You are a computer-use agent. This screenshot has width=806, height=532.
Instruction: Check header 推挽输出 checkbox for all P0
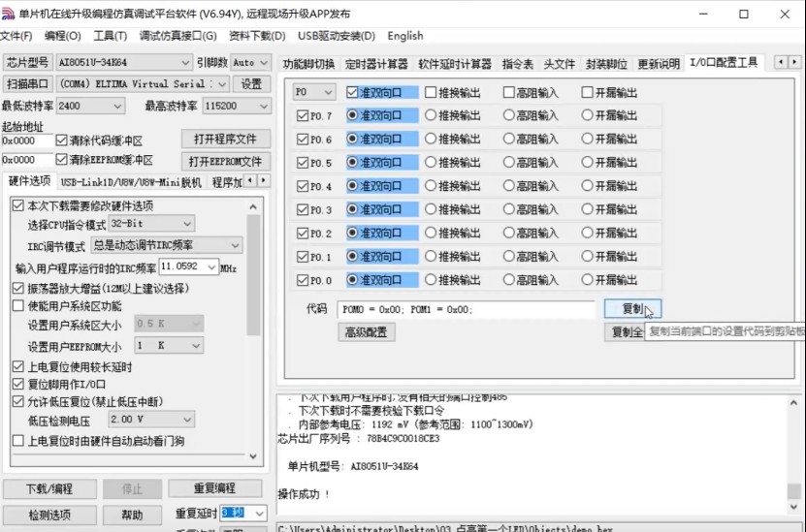click(431, 92)
